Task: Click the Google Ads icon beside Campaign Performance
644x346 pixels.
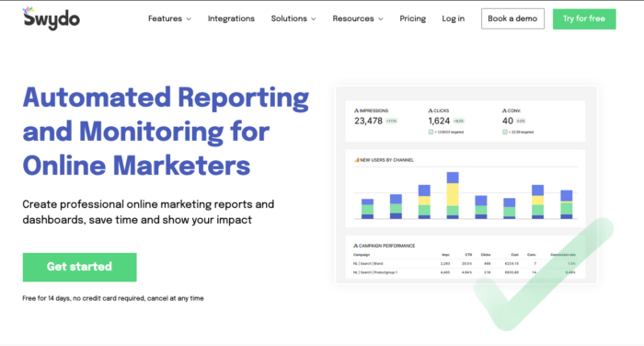Action: [x=356, y=246]
